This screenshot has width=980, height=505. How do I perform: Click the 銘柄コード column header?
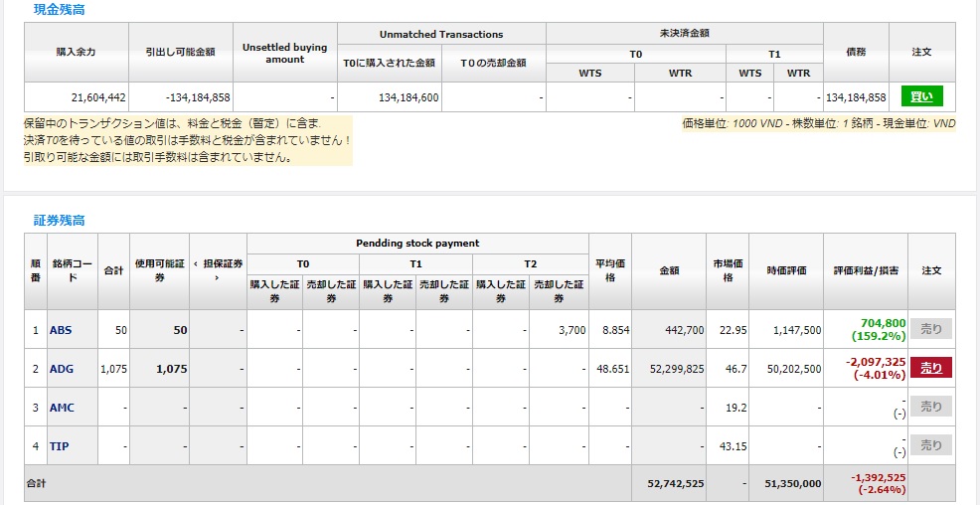click(x=74, y=270)
